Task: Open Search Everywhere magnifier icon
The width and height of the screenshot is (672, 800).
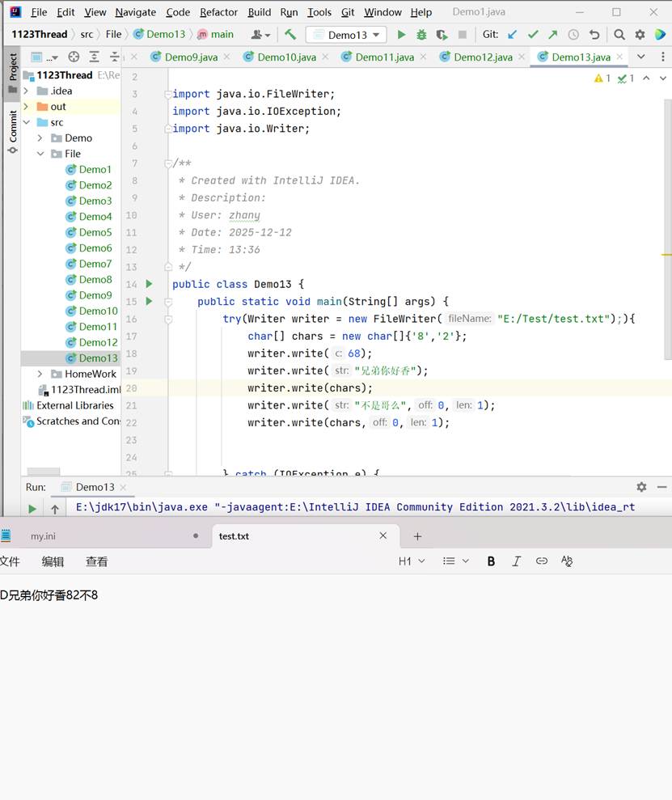Action: coord(619,35)
